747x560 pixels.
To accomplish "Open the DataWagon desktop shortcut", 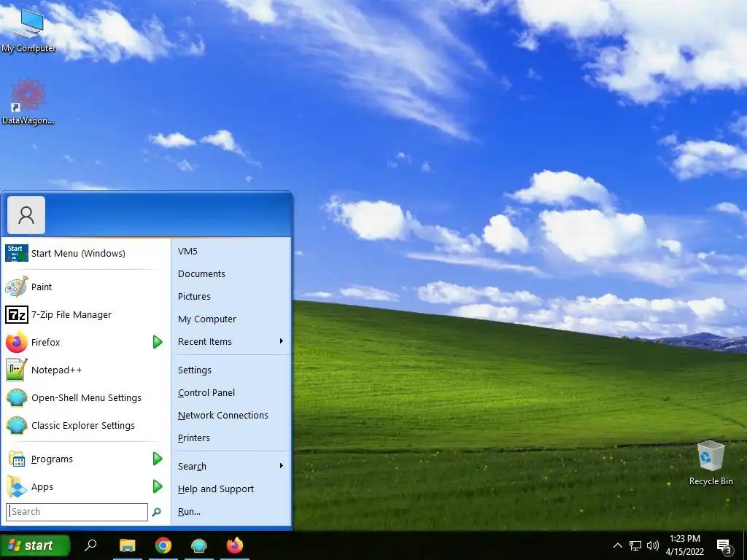I will (x=28, y=102).
